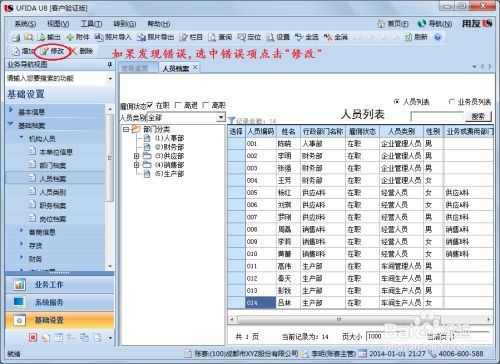Click the 业务工作 chart icon
This screenshot has height=364, width=500.
(x=19, y=285)
